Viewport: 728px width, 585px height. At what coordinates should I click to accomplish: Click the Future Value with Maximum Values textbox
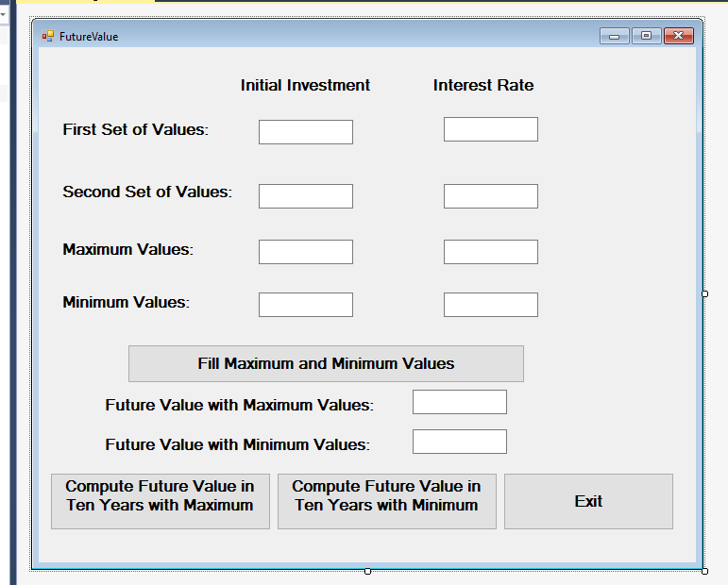pyautogui.click(x=460, y=402)
